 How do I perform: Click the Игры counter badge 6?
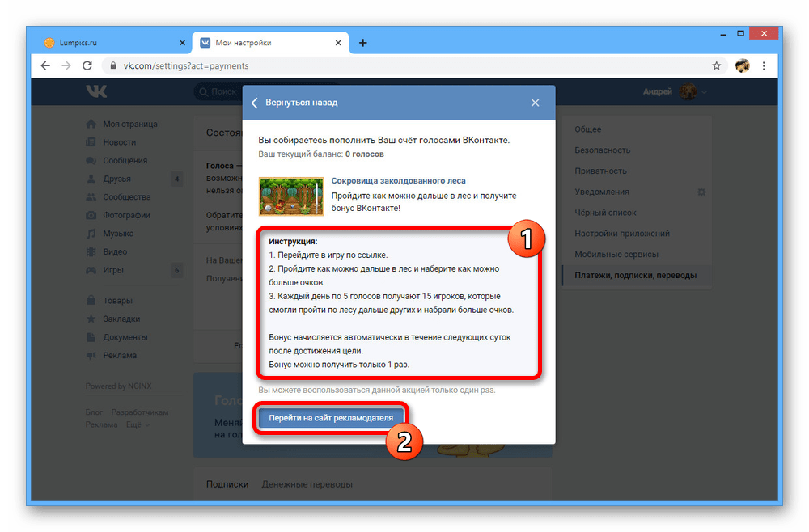pos(176,270)
